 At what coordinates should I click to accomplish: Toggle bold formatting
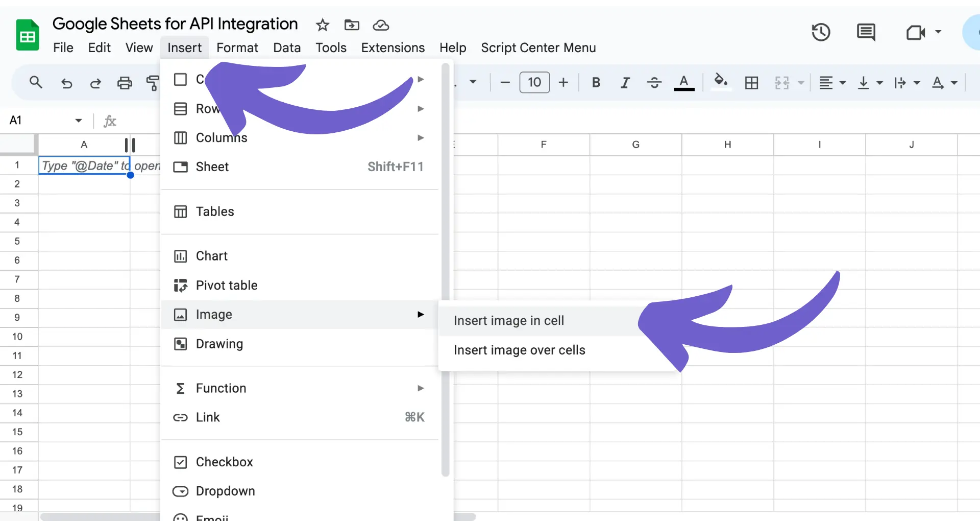tap(596, 82)
